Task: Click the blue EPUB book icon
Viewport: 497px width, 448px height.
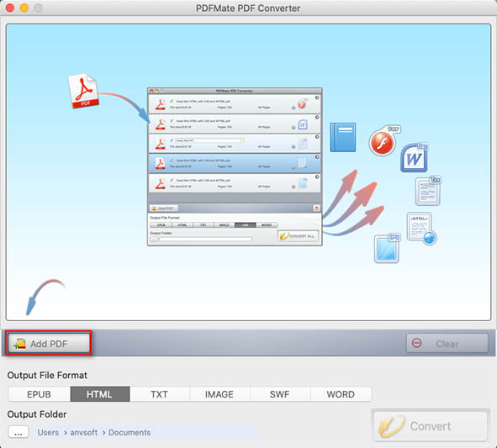Action: coord(342,137)
